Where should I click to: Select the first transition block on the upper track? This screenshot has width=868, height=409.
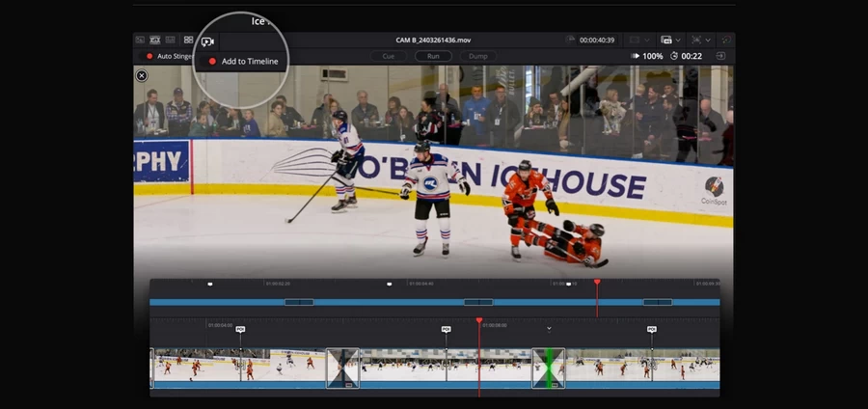[299, 302]
